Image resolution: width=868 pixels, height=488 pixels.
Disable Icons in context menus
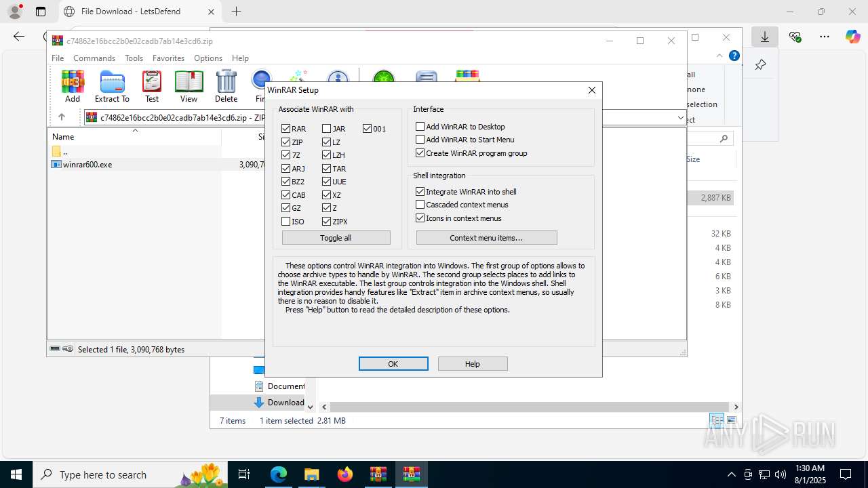click(x=420, y=218)
